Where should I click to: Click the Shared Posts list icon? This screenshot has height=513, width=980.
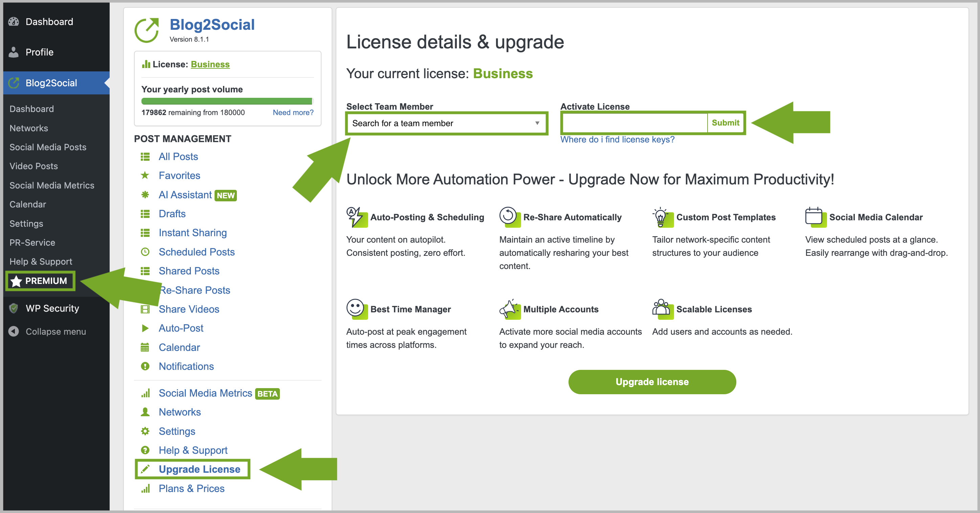pyautogui.click(x=145, y=271)
